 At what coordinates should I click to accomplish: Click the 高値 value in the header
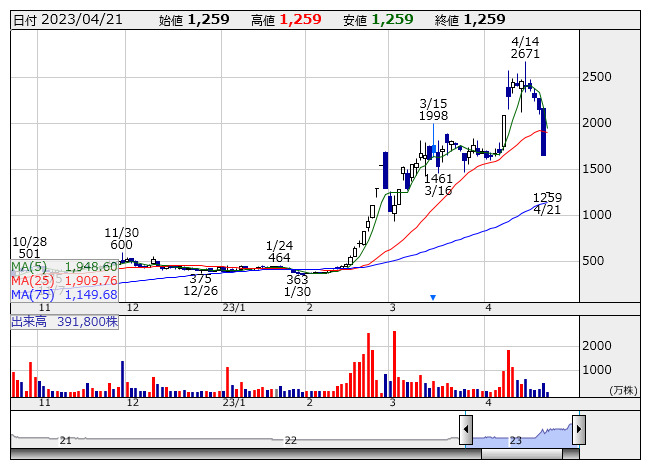300,19
